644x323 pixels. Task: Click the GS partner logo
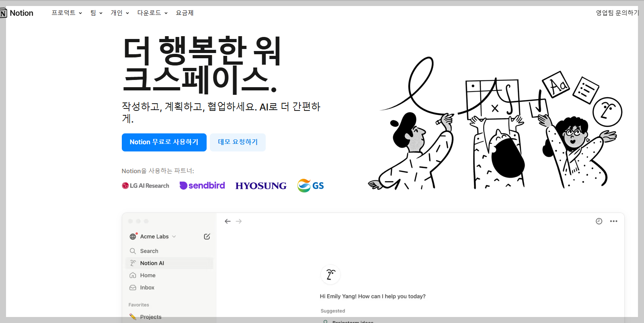[x=311, y=186]
